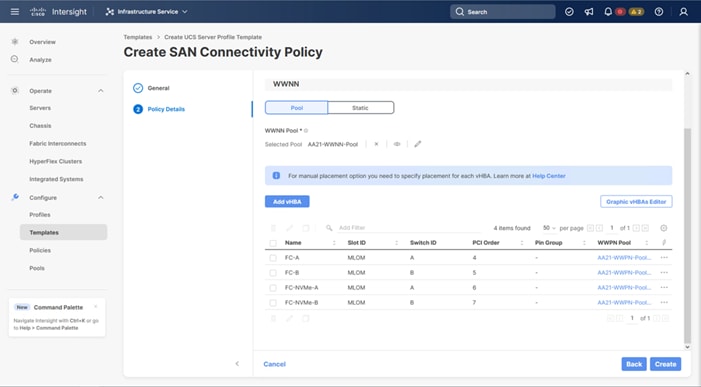This screenshot has width=701, height=387.
Task: Click the Cancel link
Action: point(274,364)
